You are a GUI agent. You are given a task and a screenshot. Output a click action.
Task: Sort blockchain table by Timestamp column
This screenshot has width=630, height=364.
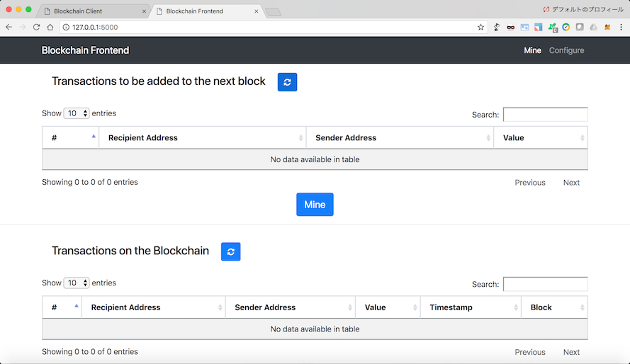[470, 307]
